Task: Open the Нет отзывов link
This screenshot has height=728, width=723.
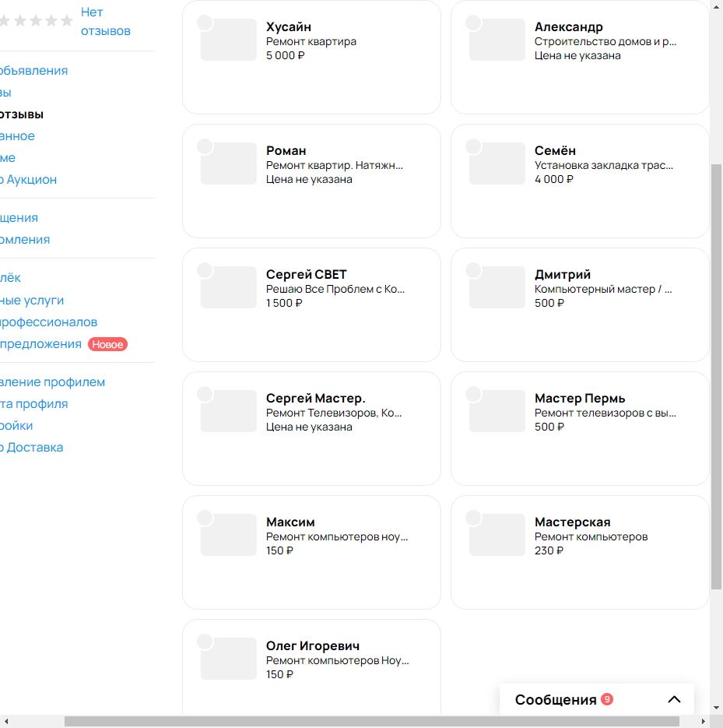Action: tap(105, 21)
